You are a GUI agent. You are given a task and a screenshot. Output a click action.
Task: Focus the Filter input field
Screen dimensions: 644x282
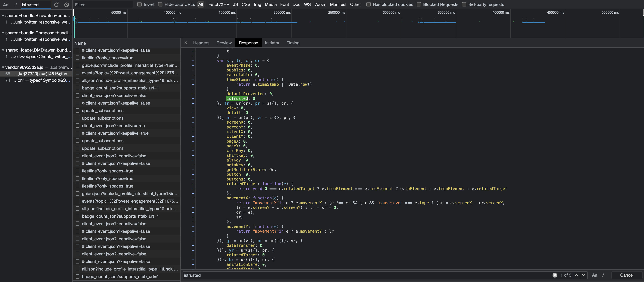coord(103,4)
